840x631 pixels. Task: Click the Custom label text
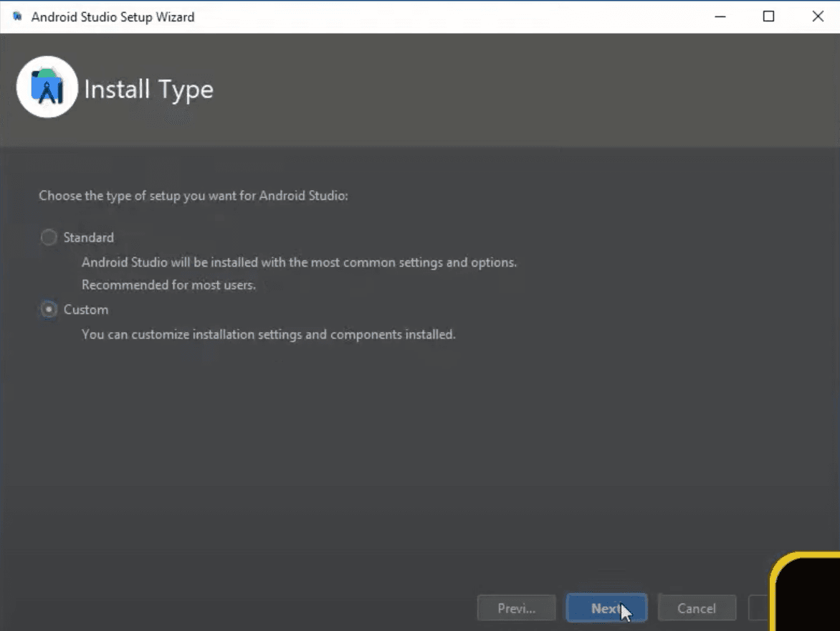[x=86, y=309]
